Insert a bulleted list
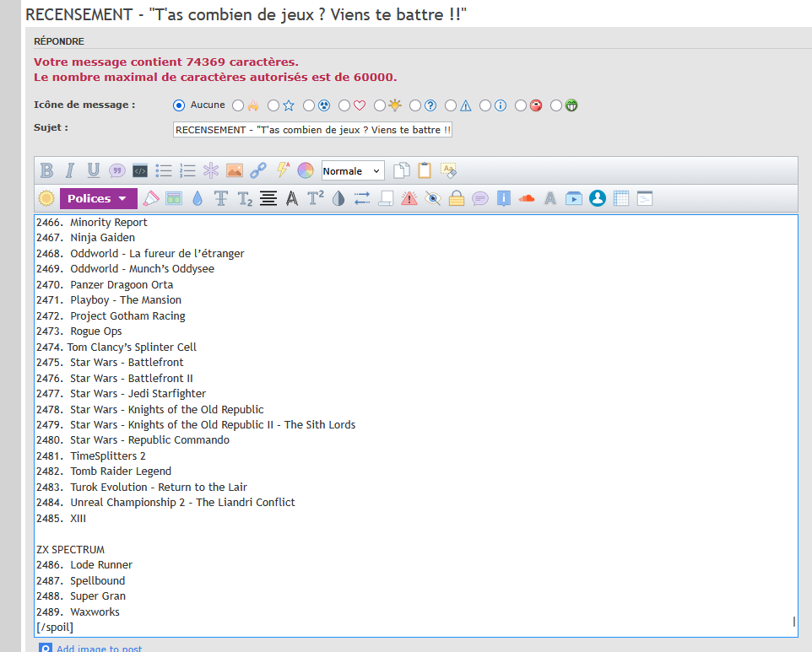The width and height of the screenshot is (812, 652). pos(164,170)
